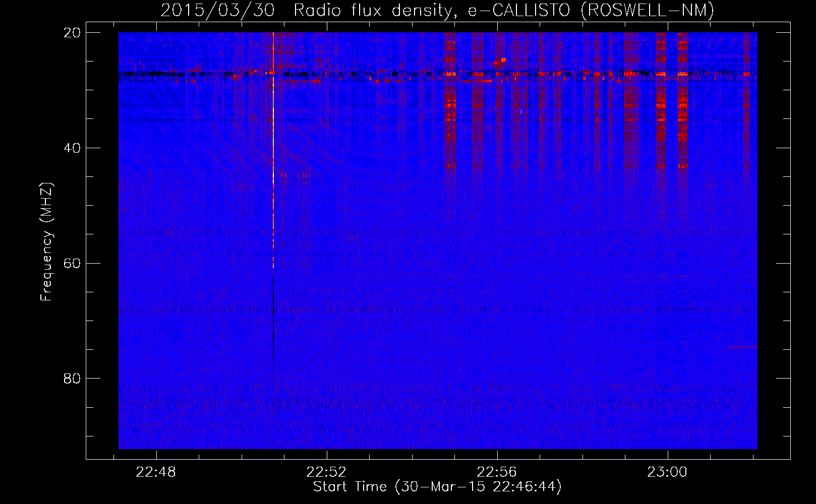The height and width of the screenshot is (504, 816).
Task: Click the plot title mentioning e-CALLISTO (ROSWELL-NM)
Action: 437,10
